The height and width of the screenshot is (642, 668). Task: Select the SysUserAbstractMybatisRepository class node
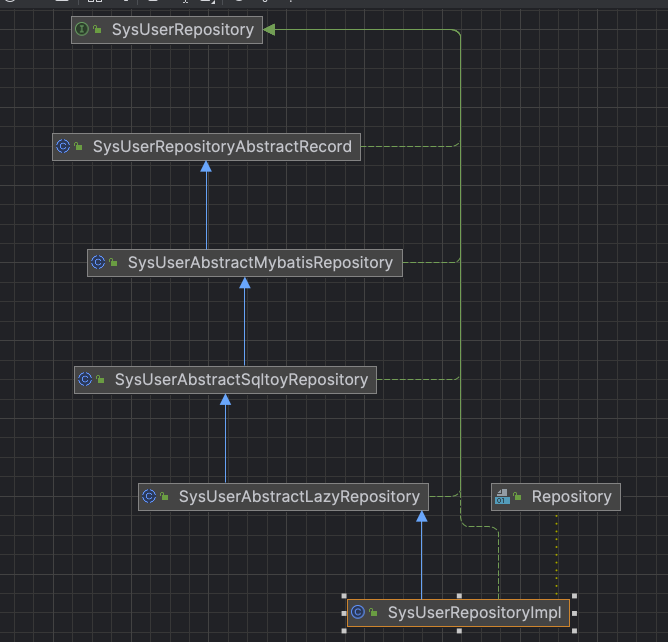[x=245, y=263]
